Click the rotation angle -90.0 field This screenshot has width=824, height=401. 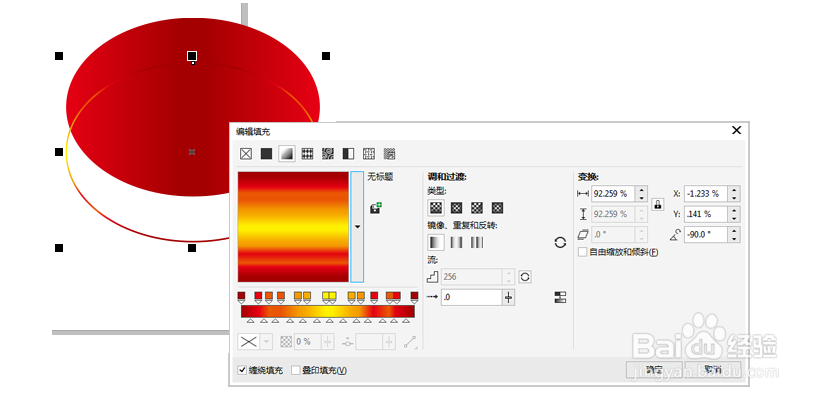click(x=706, y=235)
